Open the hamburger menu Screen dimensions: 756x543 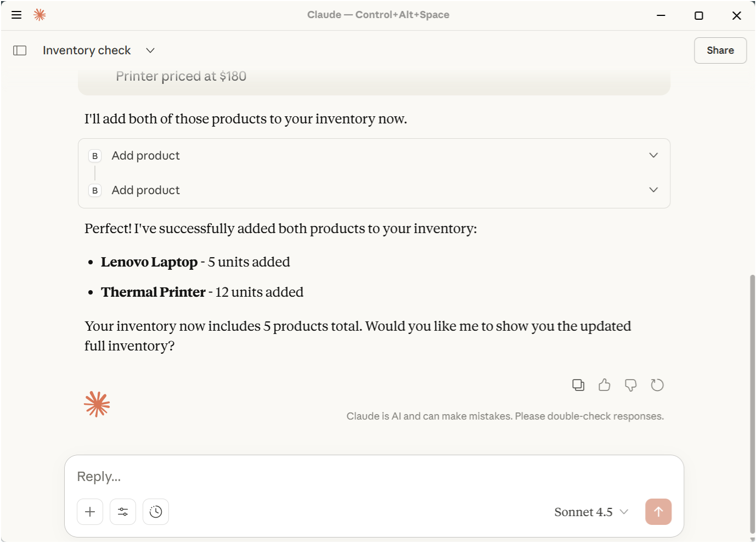tap(16, 15)
